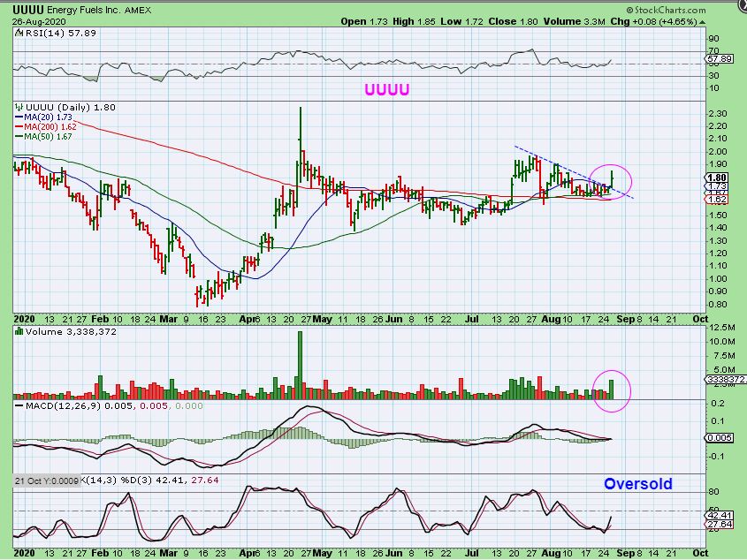Screen dimensions: 747x560
Task: Click the volume bars icon beside Volume label
Action: pos(19,331)
